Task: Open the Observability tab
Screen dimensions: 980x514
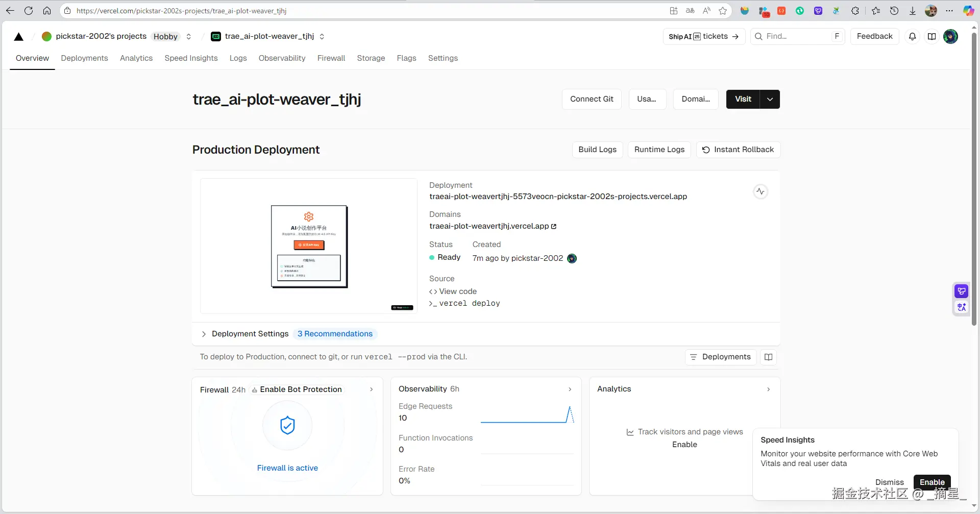Action: coord(282,58)
